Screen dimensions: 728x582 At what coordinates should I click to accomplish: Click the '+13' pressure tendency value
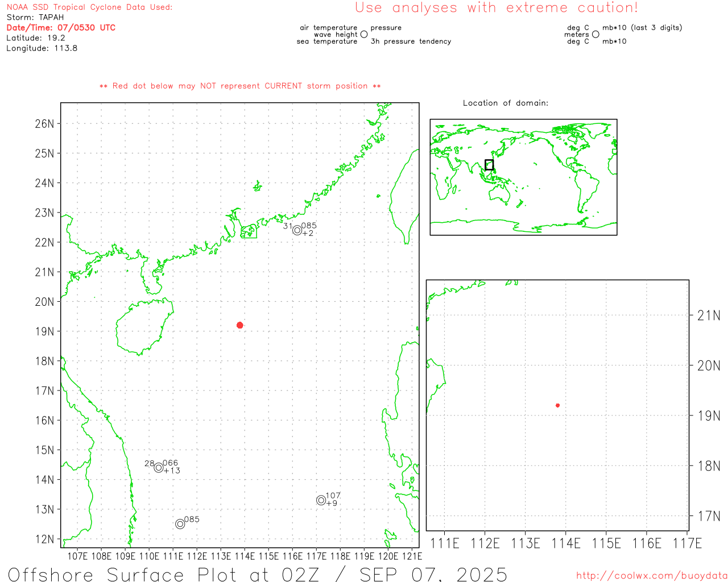[x=172, y=471]
